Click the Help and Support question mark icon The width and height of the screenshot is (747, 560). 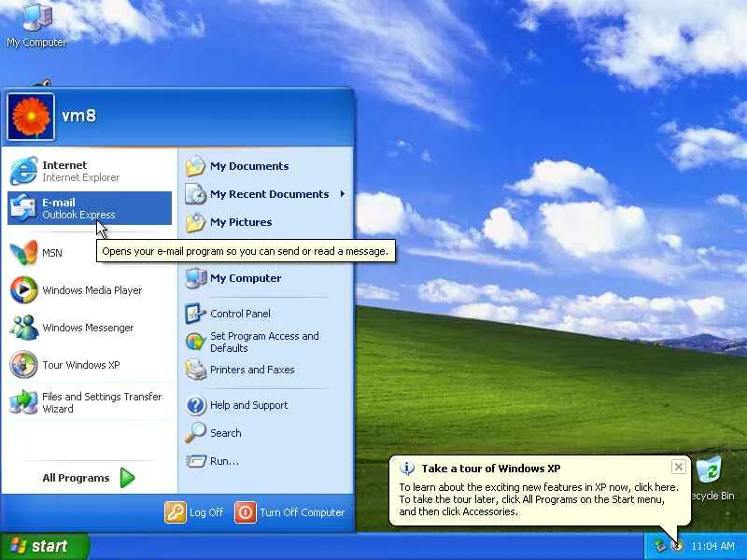195,405
